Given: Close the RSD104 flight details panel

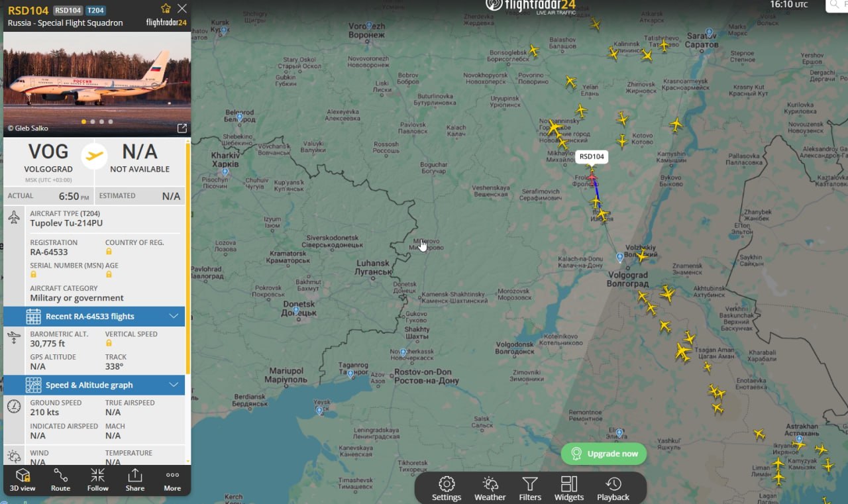Looking at the screenshot, I should pos(182,9).
